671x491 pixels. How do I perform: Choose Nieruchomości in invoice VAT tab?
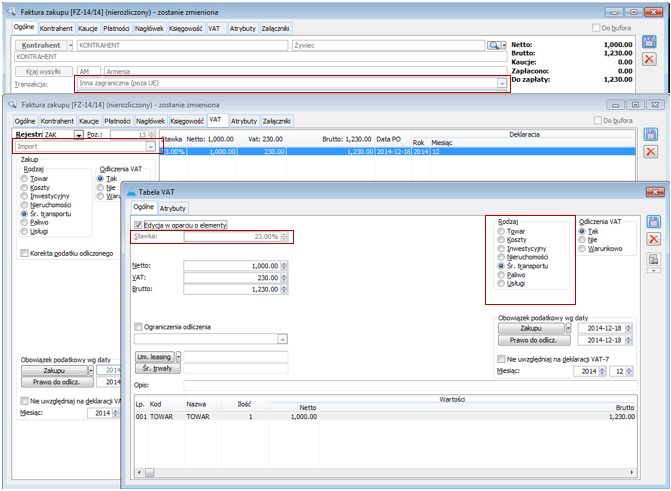pos(24,205)
